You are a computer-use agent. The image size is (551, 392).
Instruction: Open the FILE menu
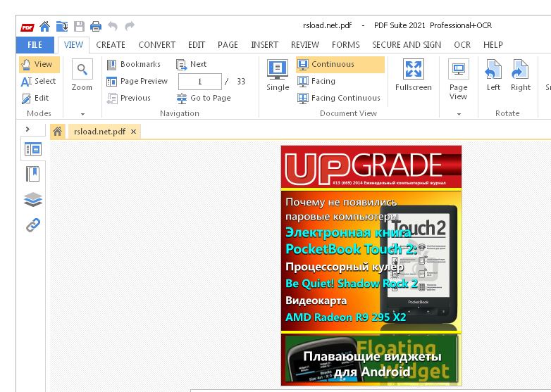[x=35, y=45]
